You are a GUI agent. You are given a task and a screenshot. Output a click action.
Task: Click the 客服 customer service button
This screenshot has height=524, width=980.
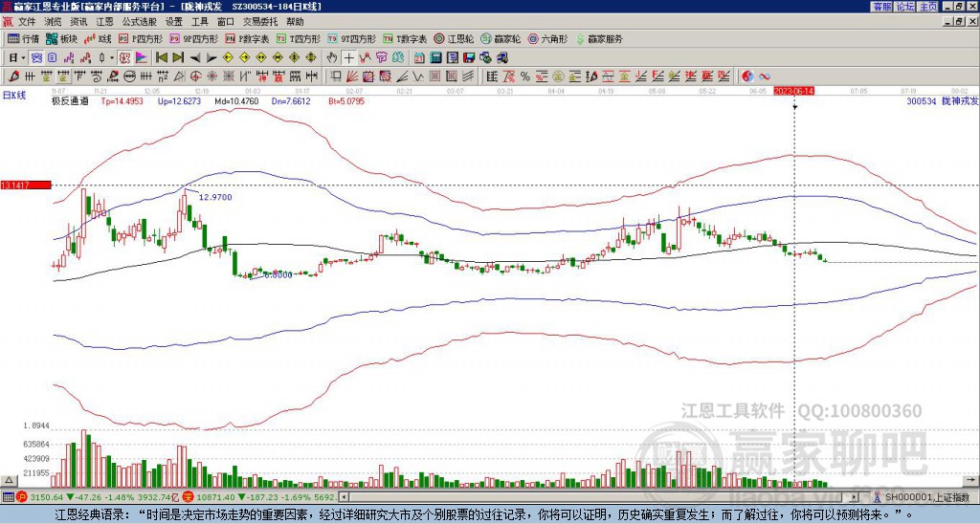pos(882,7)
